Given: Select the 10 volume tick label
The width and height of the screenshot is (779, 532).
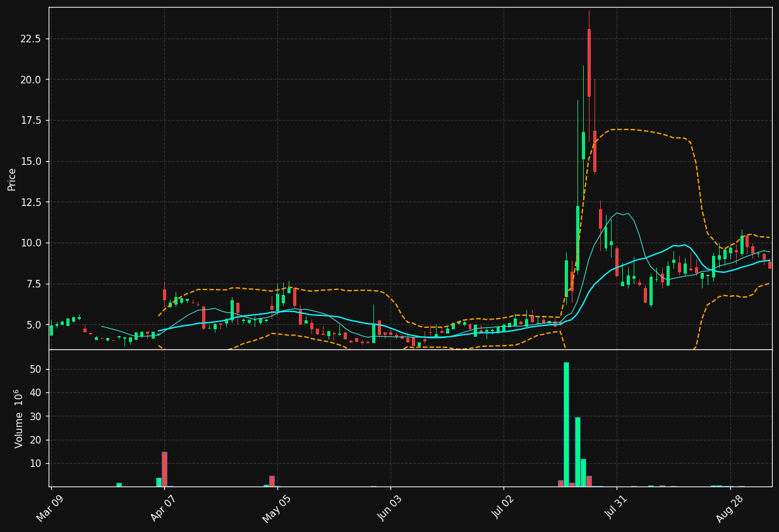Looking at the screenshot, I should [35, 464].
